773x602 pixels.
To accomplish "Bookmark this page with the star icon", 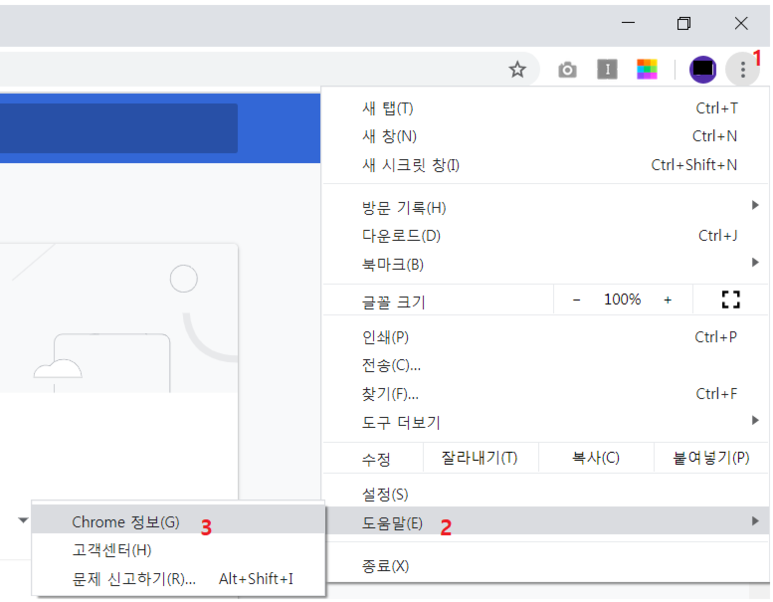I will click(x=517, y=70).
